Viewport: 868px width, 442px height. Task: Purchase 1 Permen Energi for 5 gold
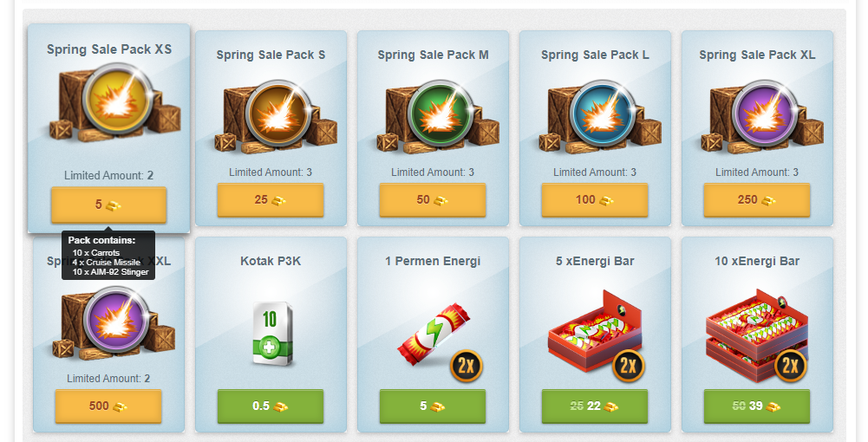433,406
